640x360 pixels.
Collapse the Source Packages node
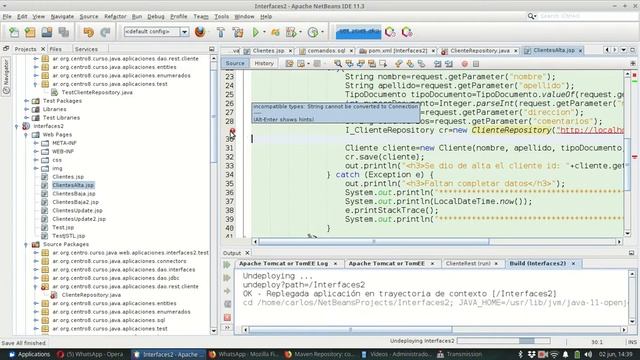tap(27, 244)
